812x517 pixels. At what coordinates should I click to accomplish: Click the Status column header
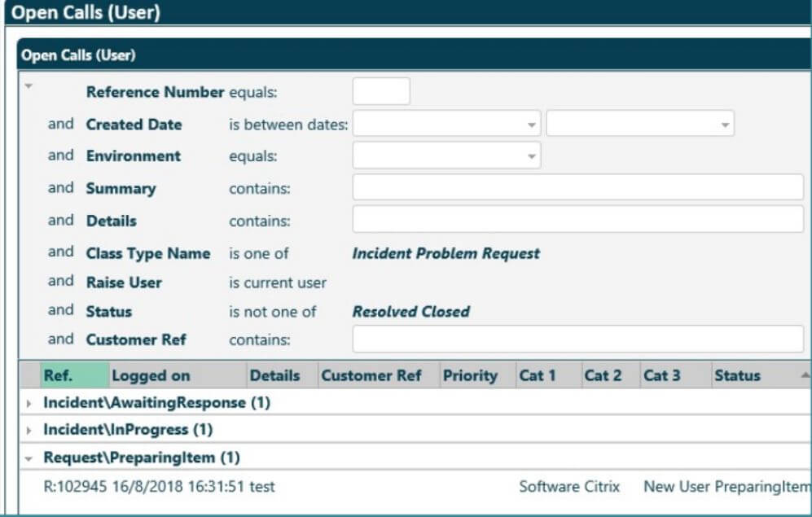point(739,375)
